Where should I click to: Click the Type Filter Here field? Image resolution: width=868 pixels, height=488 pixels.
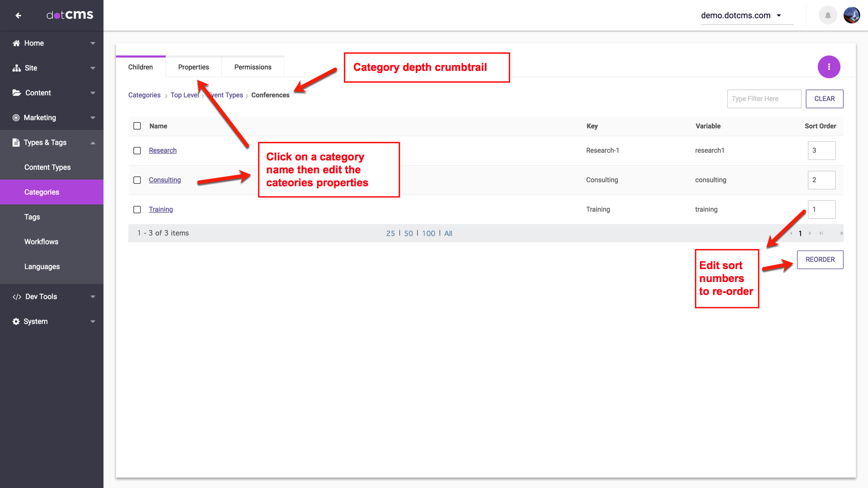764,99
